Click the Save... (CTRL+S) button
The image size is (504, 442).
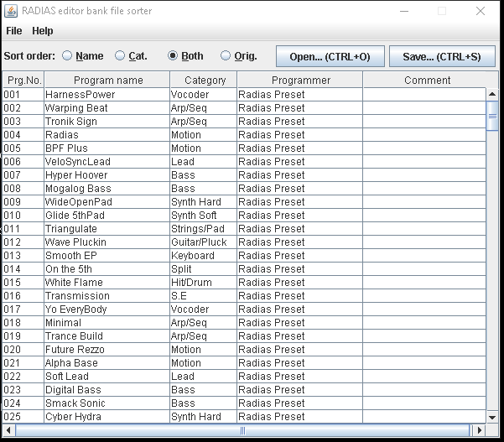442,56
